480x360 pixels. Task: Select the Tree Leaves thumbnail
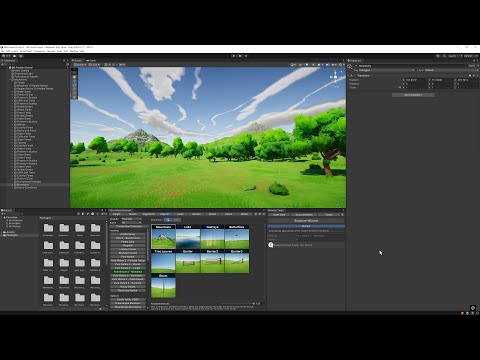[163, 261]
